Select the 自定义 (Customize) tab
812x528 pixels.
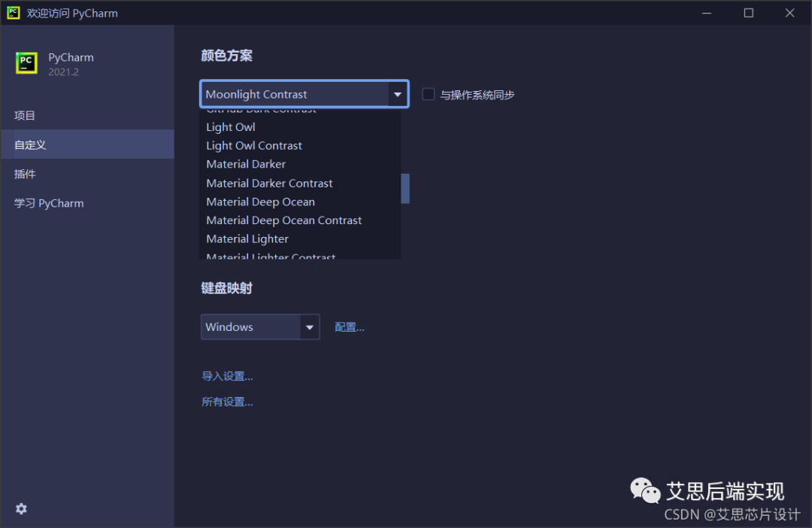[30, 144]
